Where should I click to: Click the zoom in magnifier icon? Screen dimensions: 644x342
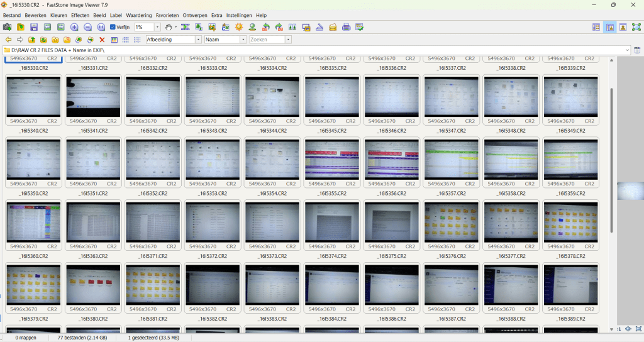[74, 27]
